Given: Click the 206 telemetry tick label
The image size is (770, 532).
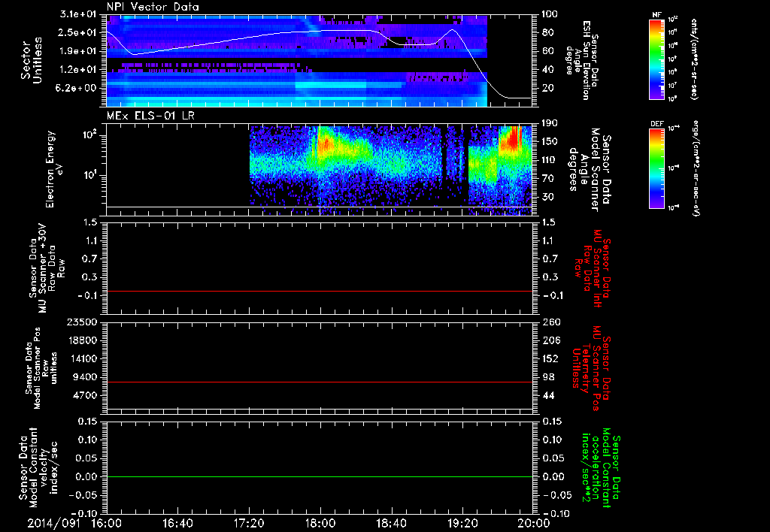Looking at the screenshot, I should pos(551,340).
